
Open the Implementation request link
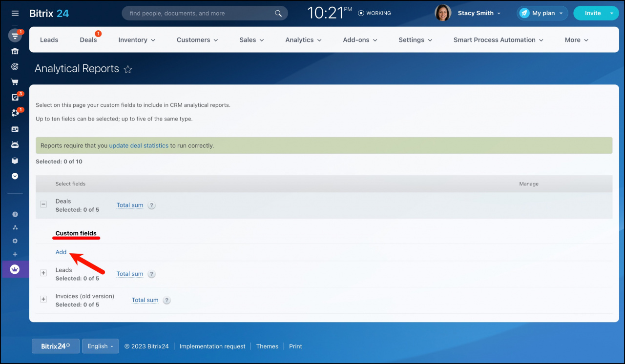(x=212, y=346)
